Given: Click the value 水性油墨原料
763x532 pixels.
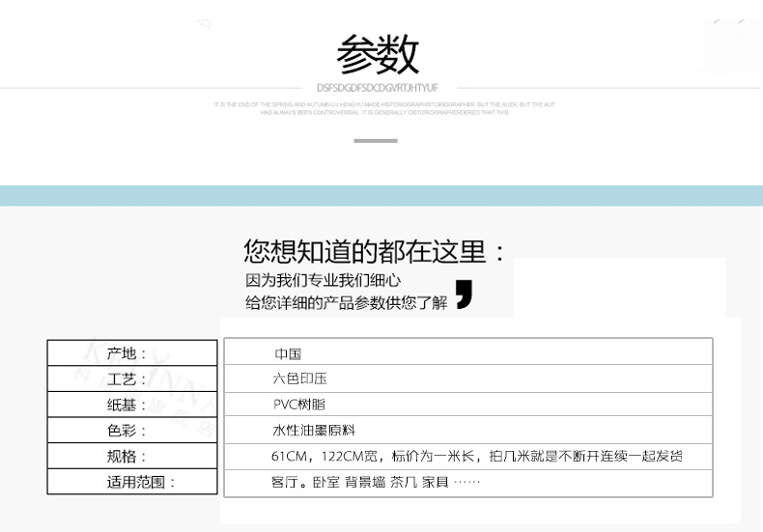Looking at the screenshot, I should [313, 431].
